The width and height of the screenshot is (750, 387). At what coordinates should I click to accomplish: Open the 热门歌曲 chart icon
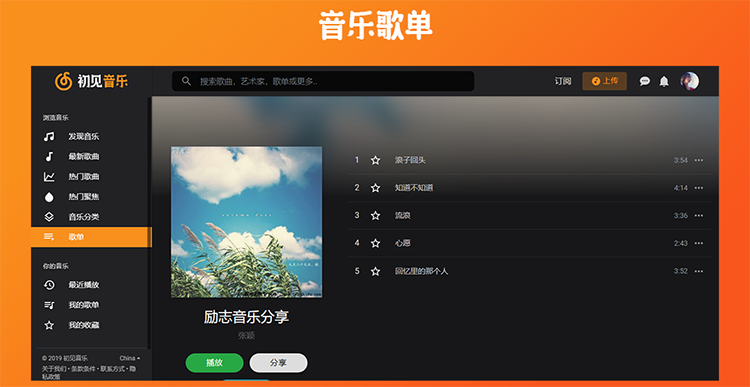click(49, 177)
